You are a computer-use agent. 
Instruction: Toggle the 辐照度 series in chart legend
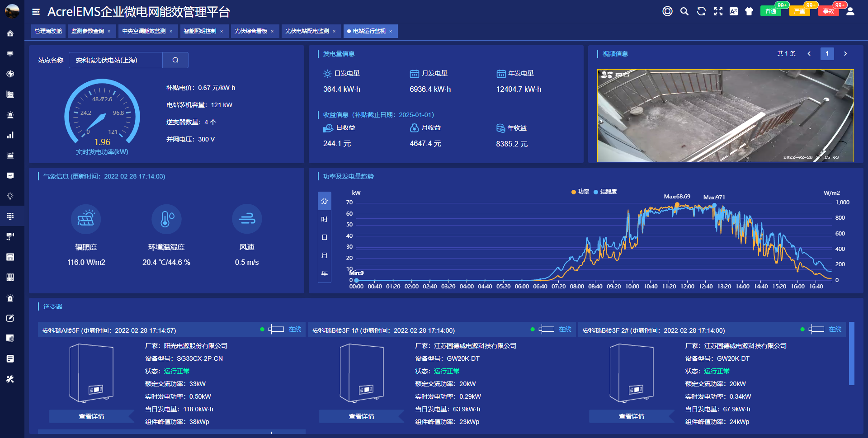(x=605, y=192)
